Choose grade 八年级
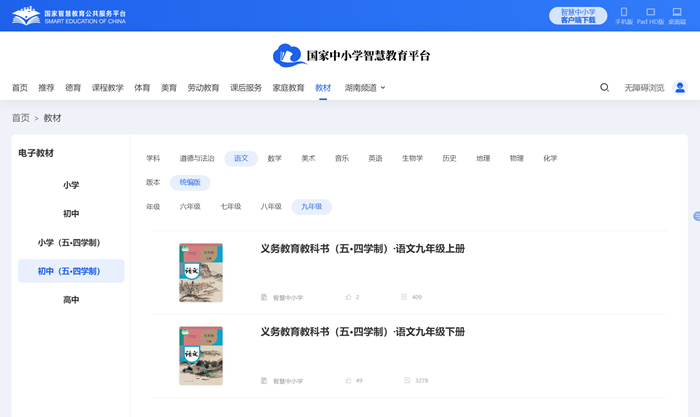Screen dimensions: 700x417 271,207
